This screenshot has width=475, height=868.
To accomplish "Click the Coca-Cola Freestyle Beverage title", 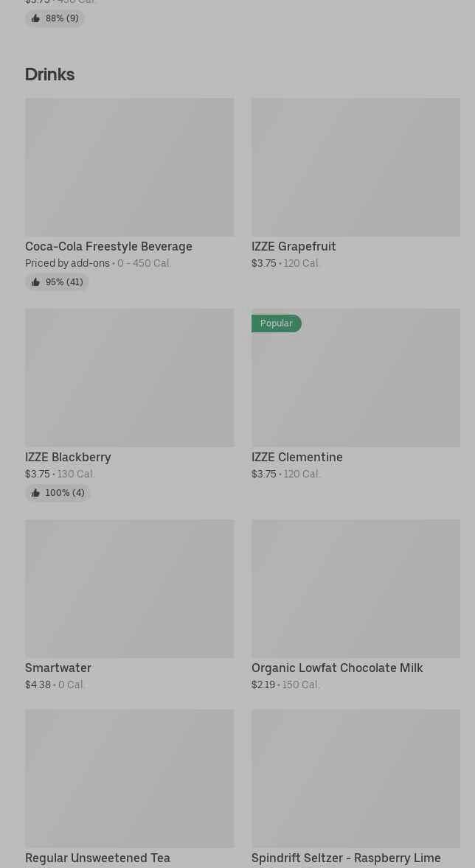I will click(x=108, y=247).
